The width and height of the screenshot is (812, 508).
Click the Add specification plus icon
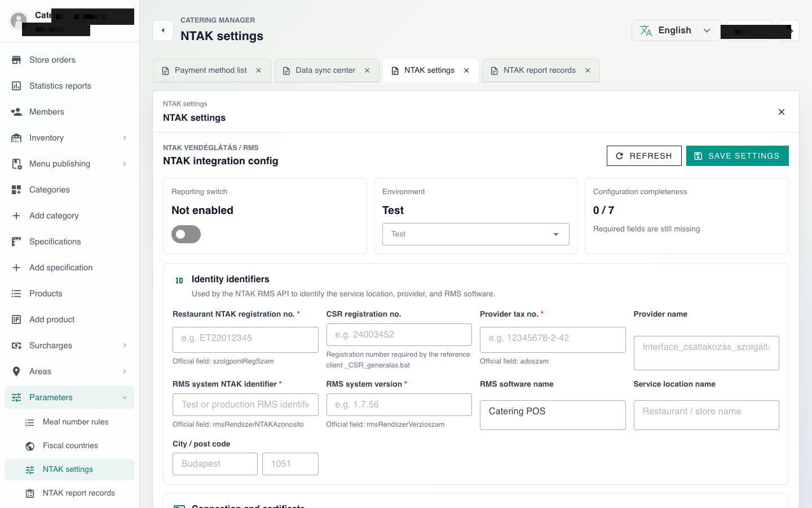16,268
